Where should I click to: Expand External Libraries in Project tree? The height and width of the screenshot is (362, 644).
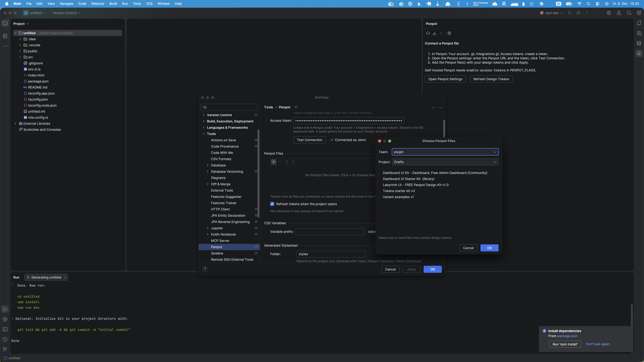(x=15, y=123)
